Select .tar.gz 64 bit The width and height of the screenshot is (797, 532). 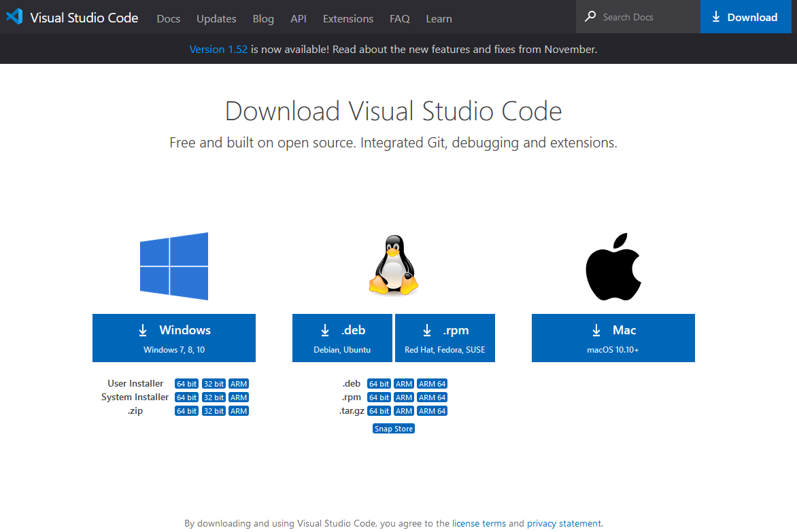click(x=379, y=411)
